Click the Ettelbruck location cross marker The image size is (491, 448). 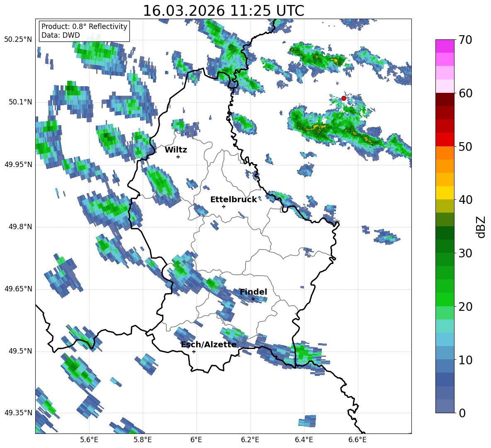[224, 206]
